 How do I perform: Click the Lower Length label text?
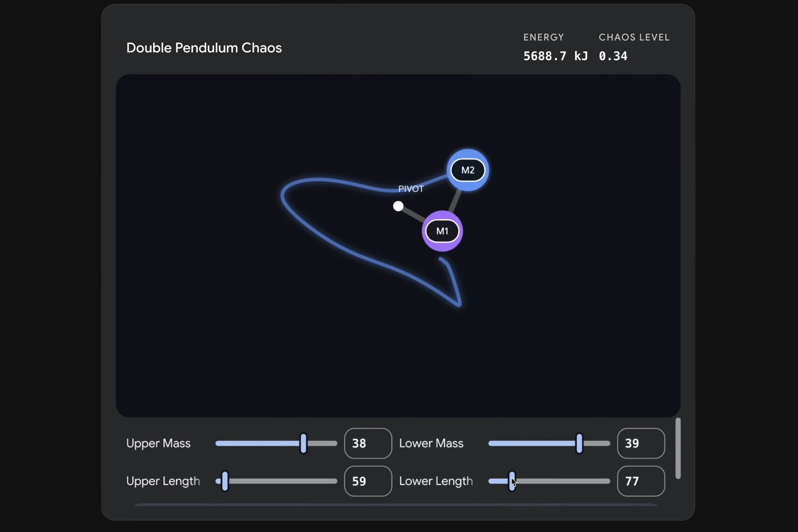tap(436, 481)
